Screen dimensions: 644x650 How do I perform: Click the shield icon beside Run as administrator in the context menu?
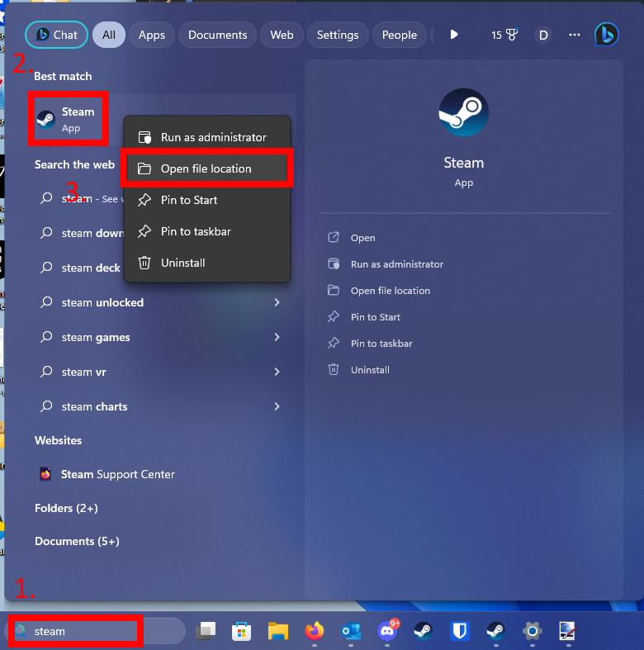tap(144, 137)
